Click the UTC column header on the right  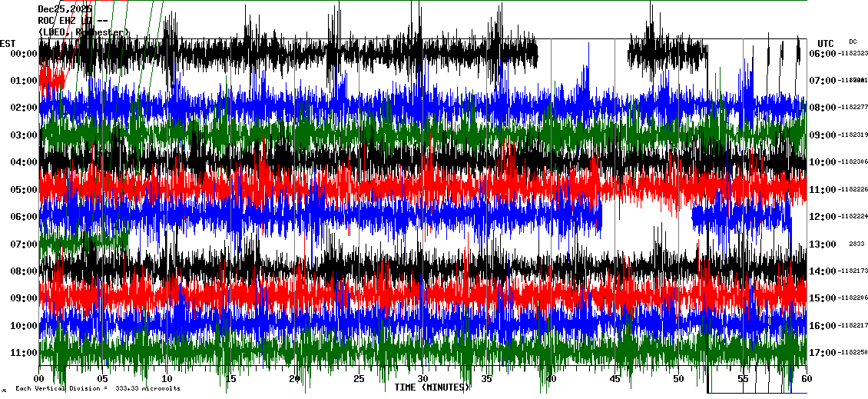click(825, 43)
